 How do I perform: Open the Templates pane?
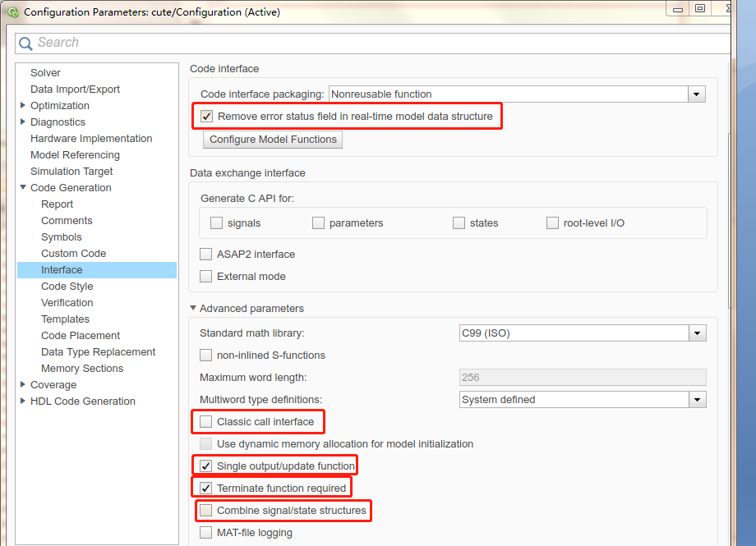coord(65,319)
